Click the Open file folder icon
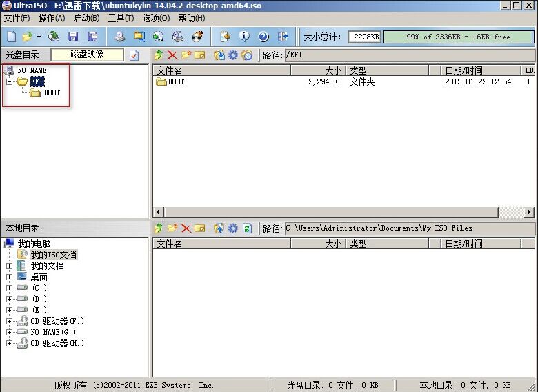Image resolution: width=538 pixels, height=392 pixels. click(27, 37)
